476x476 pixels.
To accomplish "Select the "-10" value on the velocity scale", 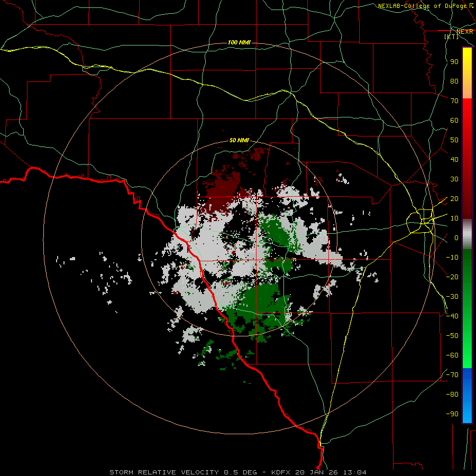I will [x=452, y=258].
